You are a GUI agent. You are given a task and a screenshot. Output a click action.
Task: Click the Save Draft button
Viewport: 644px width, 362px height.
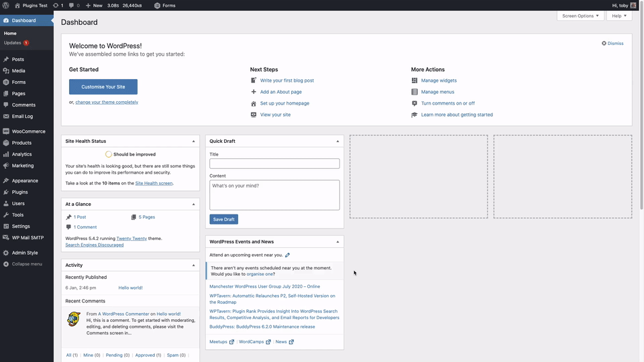[x=224, y=219]
